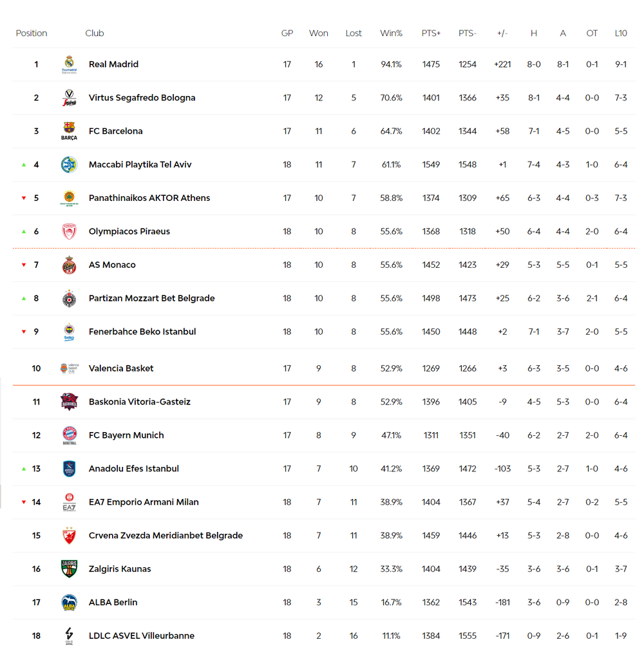Viewport: 644px width, 660px height.
Task: Click the LDLC ASVEL Villeurbanne logo
Action: pos(69,636)
